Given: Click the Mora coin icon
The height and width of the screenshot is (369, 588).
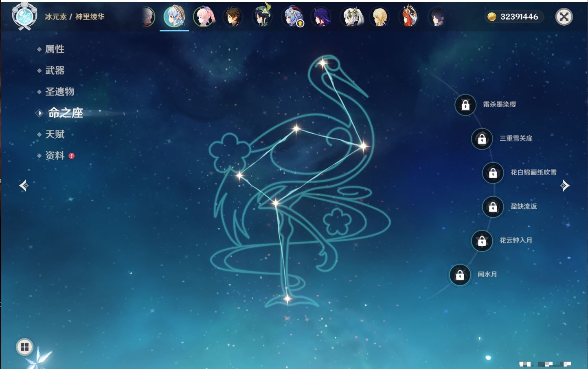Looking at the screenshot, I should coord(492,17).
